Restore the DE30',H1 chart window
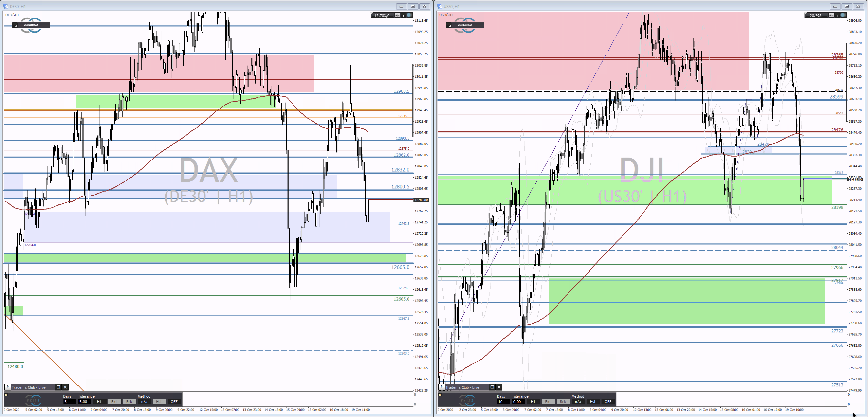868x417 pixels. (413, 6)
